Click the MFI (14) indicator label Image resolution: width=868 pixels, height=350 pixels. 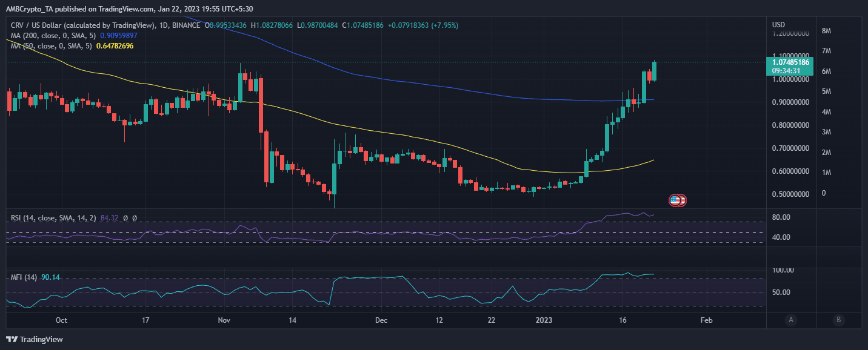(x=22, y=277)
